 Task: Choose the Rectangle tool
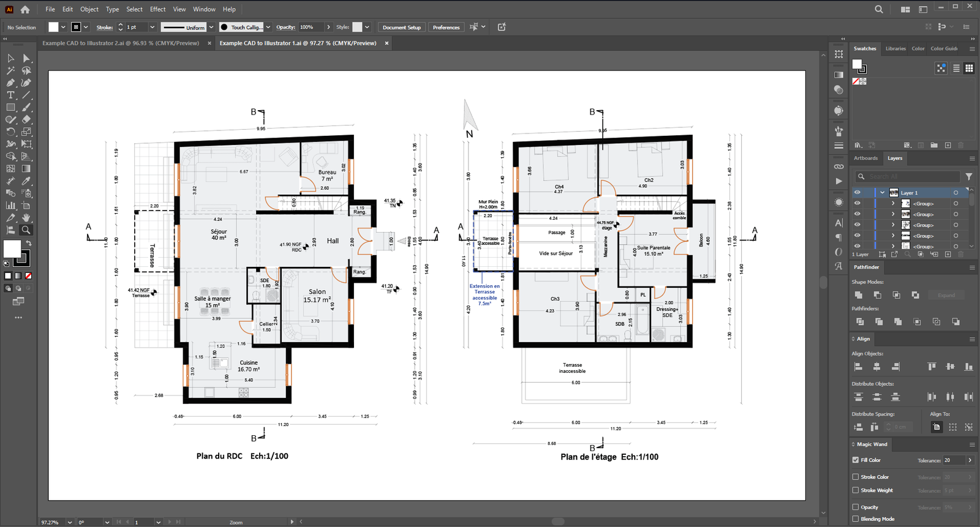[10, 107]
